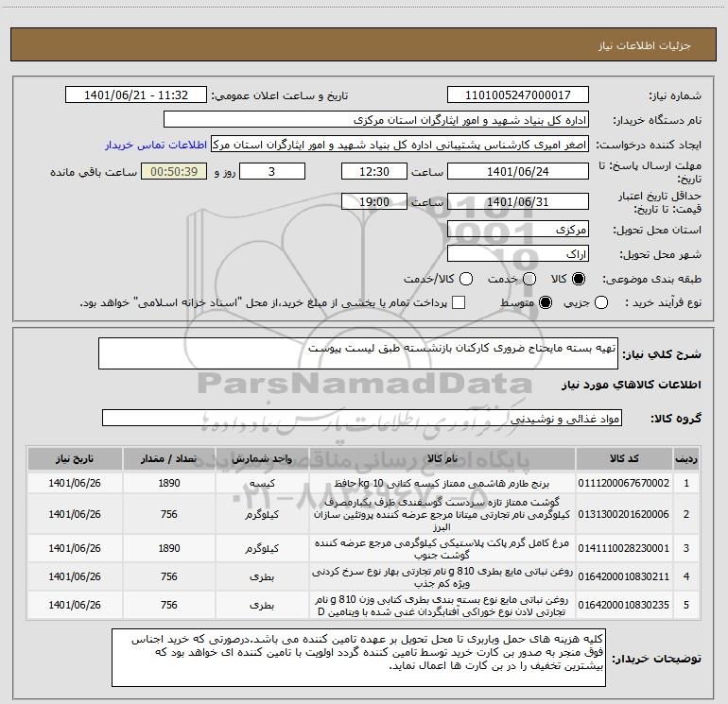
Task: Click product code 0164200010830235
Action: click(x=624, y=605)
